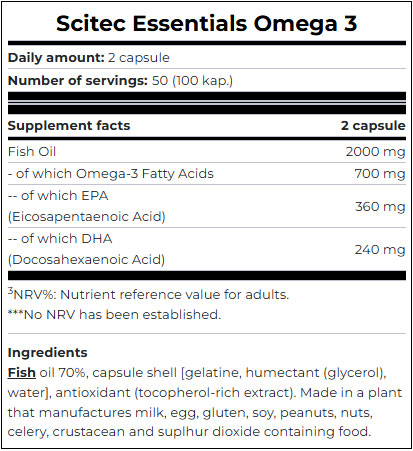The width and height of the screenshot is (413, 451).
Task: Click the underlined Fish word
Action: 22,373
